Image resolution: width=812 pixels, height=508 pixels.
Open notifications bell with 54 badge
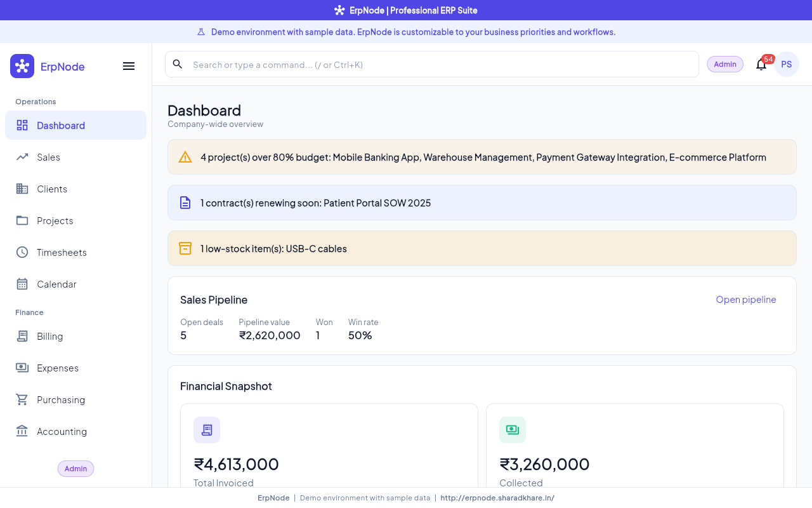pyautogui.click(x=761, y=64)
